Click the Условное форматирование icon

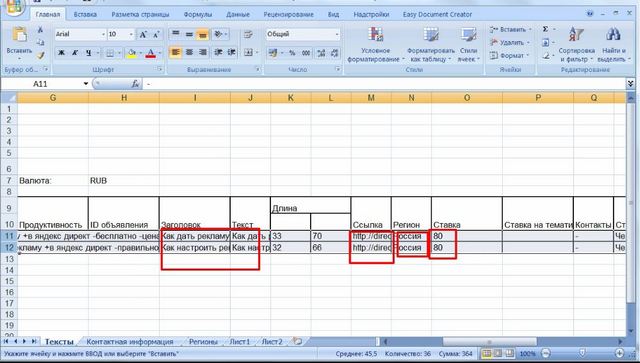pos(375,36)
